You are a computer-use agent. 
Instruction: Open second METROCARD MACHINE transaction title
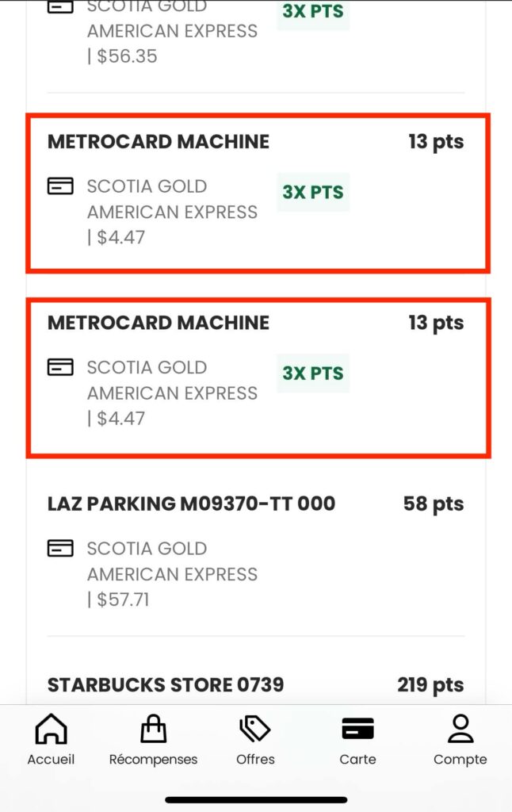coord(159,323)
